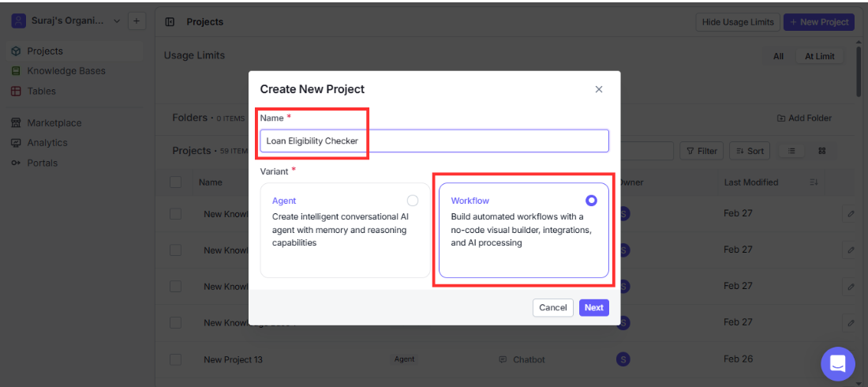Click the plus button beside the organization name

[x=137, y=21]
